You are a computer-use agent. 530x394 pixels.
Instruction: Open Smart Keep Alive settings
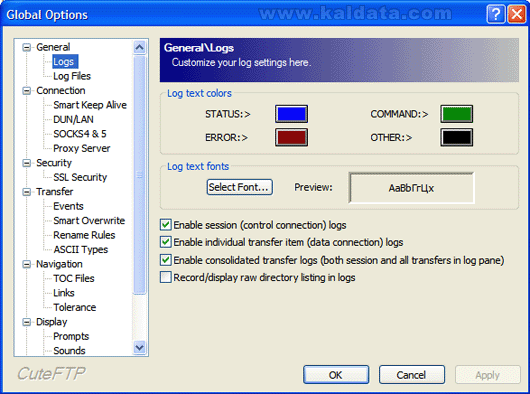[x=90, y=105]
